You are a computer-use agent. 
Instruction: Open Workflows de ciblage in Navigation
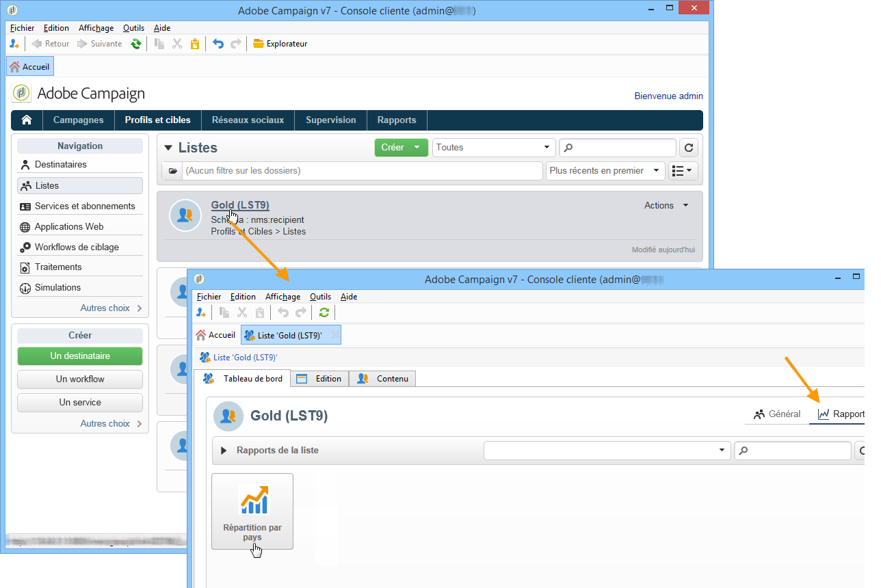[80, 247]
